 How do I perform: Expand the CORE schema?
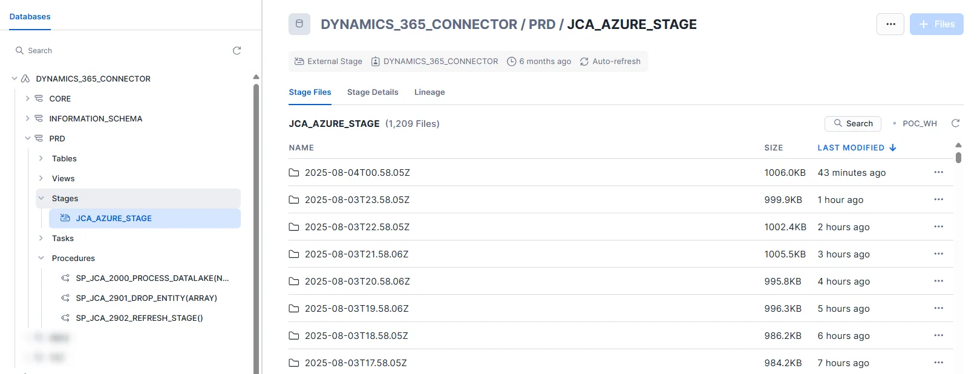27,98
